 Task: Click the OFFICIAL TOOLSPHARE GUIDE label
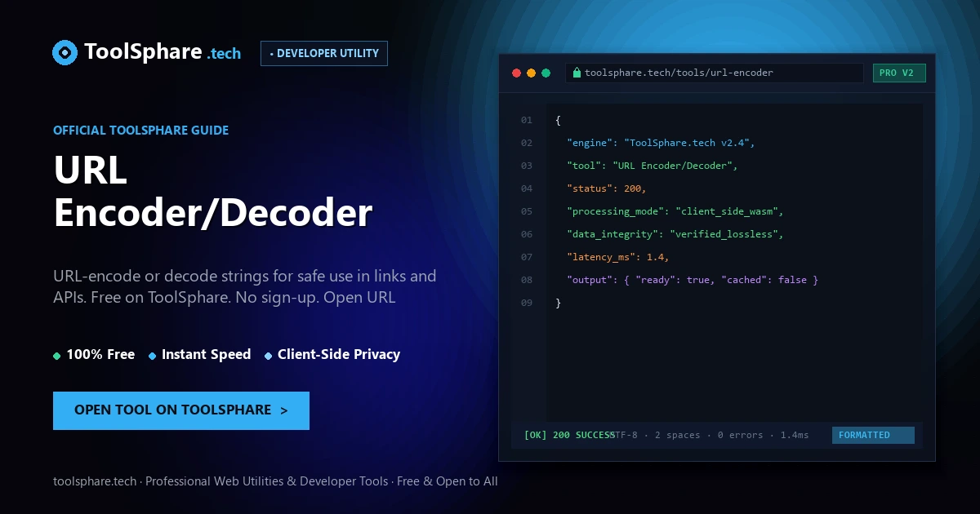[141, 130]
